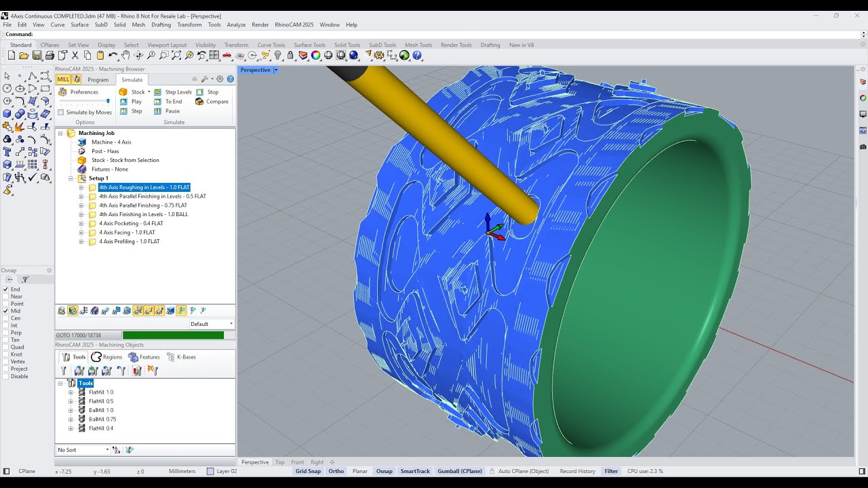This screenshot has height=488, width=868.
Task: Click the Print icon in toolbar
Action: pos(50,56)
